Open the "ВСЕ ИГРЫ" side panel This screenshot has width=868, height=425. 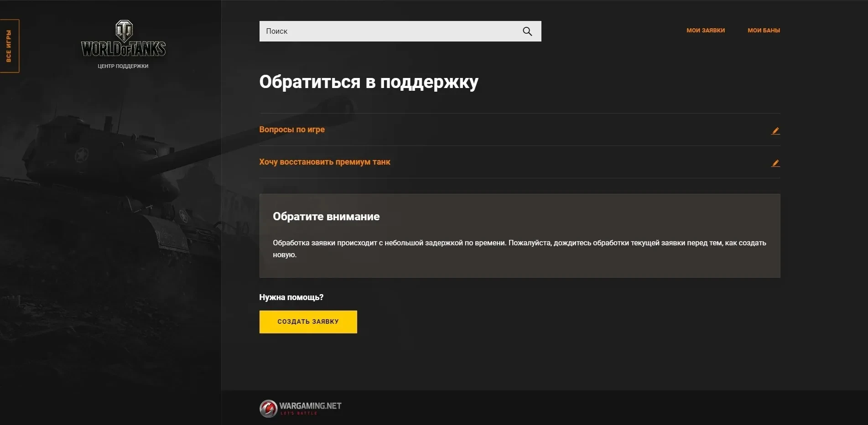(9, 46)
